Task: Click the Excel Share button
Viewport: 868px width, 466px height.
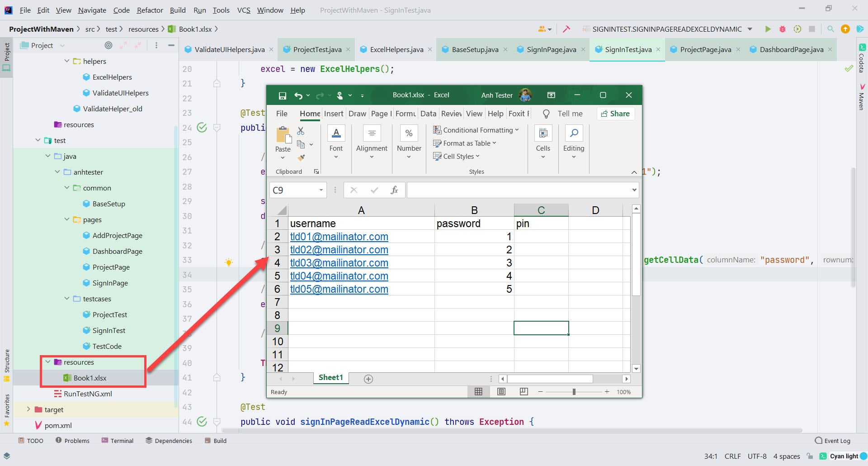Action: (615, 114)
